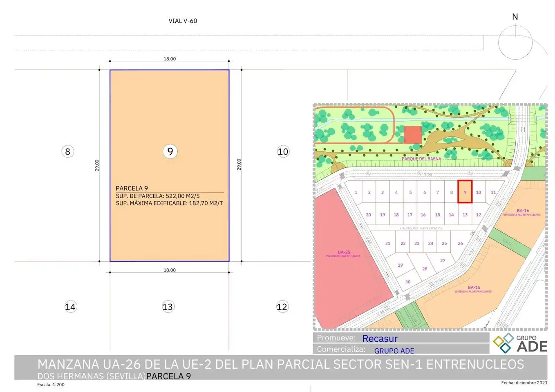Click the PARCELA 9 heading inside the orange parcel
The height and width of the screenshot is (392, 555).
[132, 188]
